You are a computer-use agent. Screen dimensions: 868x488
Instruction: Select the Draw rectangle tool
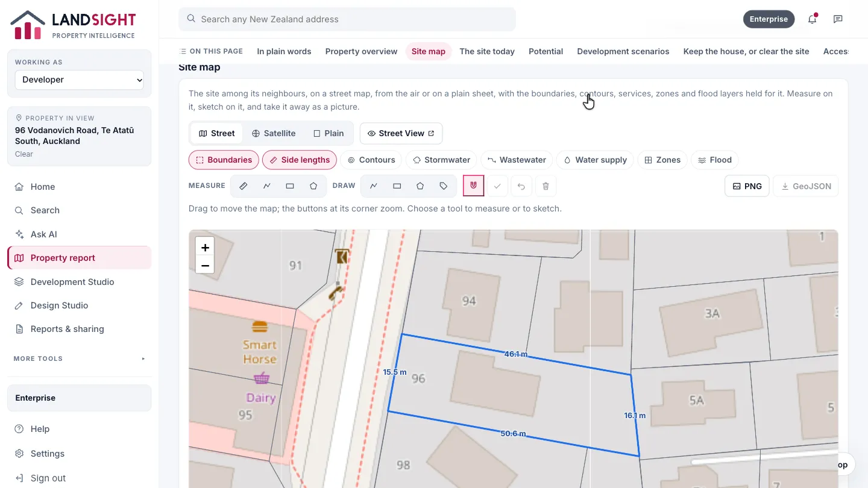click(397, 186)
